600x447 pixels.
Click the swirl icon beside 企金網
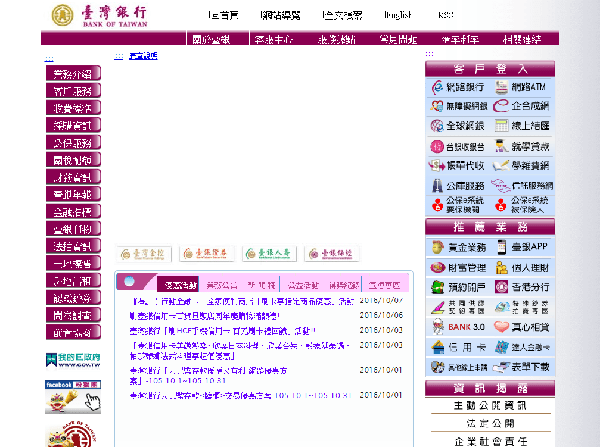click(501, 106)
